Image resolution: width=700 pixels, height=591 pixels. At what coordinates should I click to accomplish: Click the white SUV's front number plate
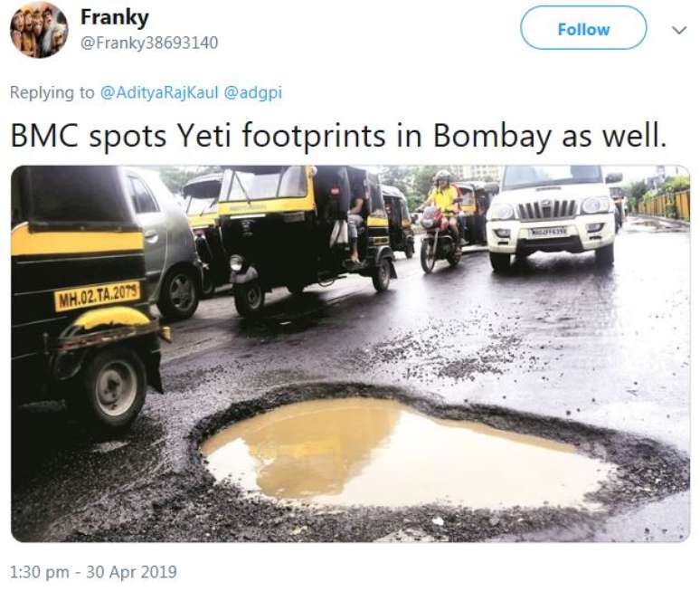click(x=548, y=233)
